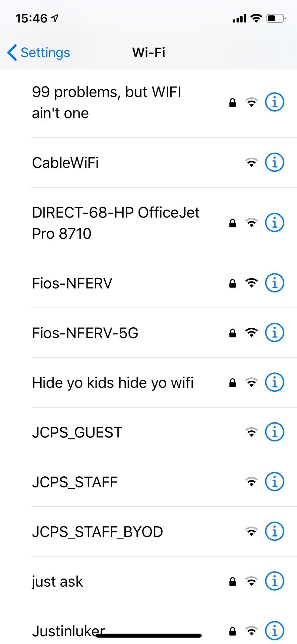Tap info icon for Fios-NFERV
Screen dimensions: 297x644
click(275, 283)
